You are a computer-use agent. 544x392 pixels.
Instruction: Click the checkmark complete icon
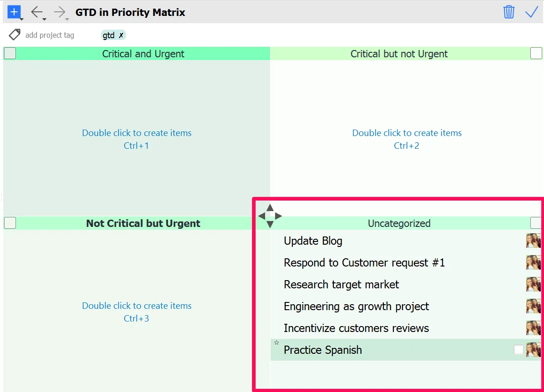(x=532, y=12)
